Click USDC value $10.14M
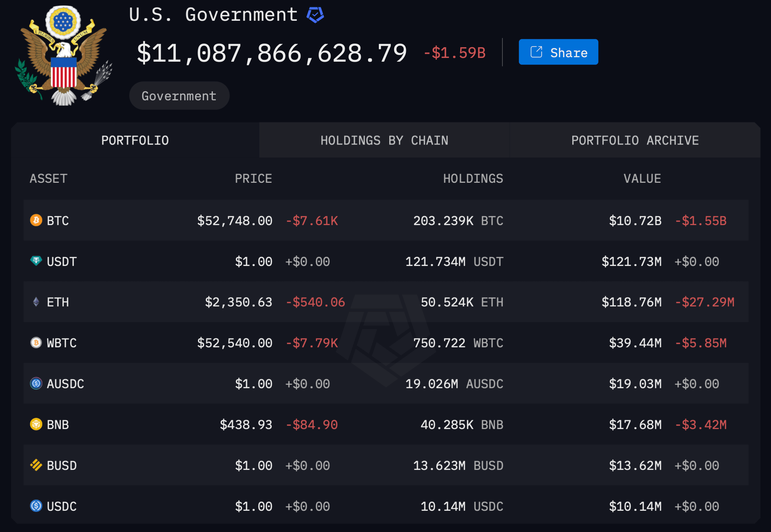The height and width of the screenshot is (532, 771). pos(635,506)
